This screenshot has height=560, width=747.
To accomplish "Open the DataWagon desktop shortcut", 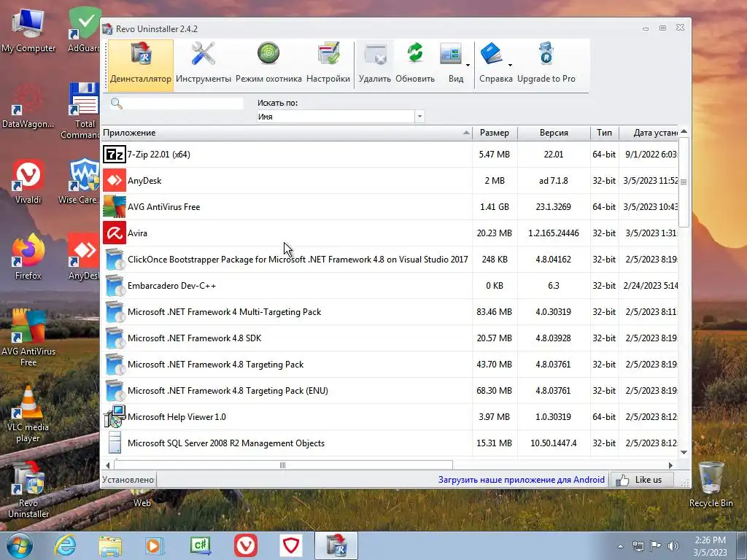I will [x=28, y=106].
